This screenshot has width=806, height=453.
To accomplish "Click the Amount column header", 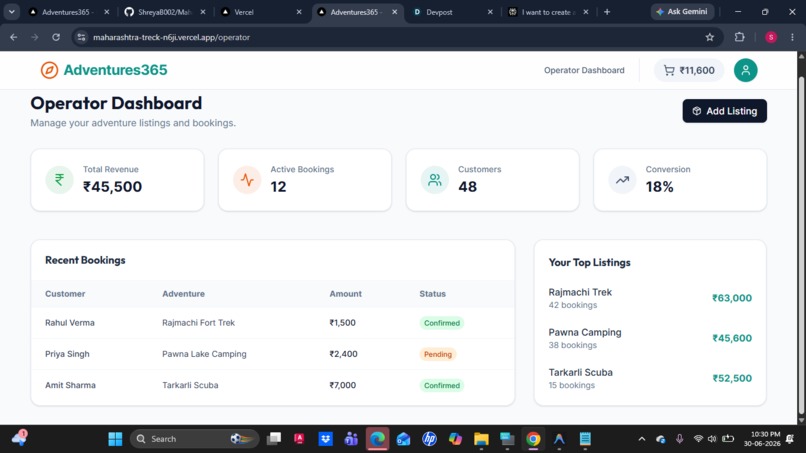I will pos(345,294).
